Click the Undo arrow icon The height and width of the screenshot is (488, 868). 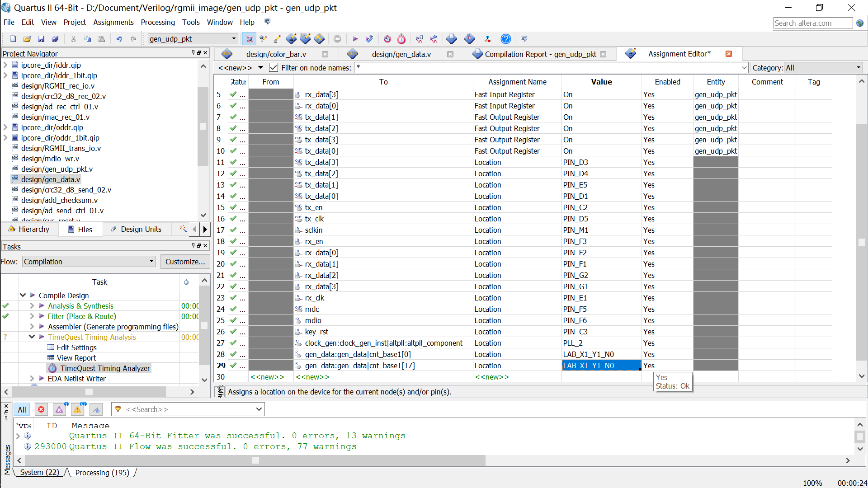[119, 39]
